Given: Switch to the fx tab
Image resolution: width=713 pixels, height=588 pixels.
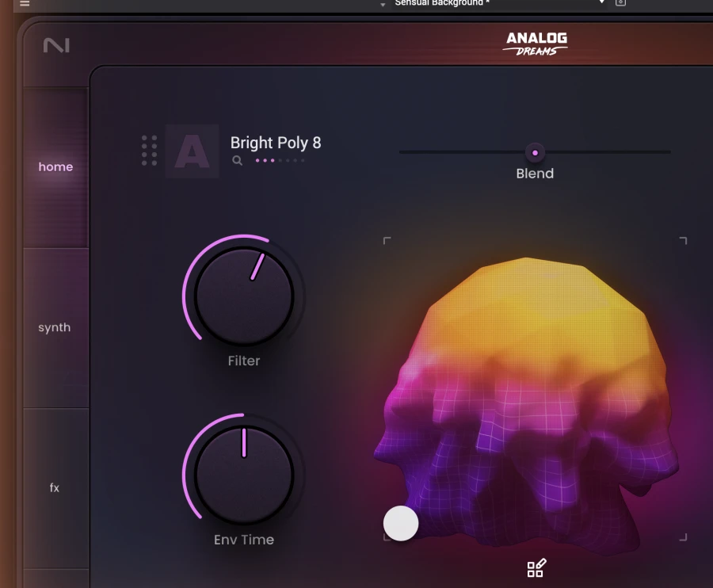Looking at the screenshot, I should pos(55,488).
